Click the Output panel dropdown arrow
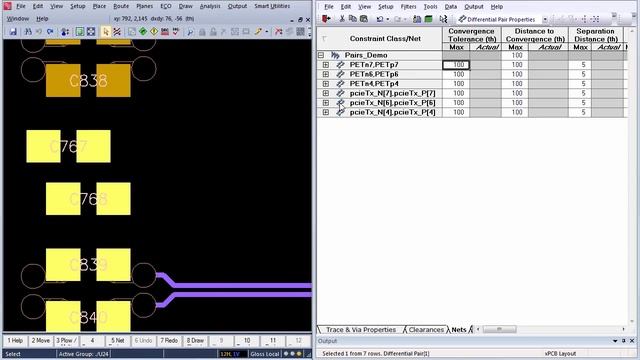 pyautogui.click(x=615, y=341)
